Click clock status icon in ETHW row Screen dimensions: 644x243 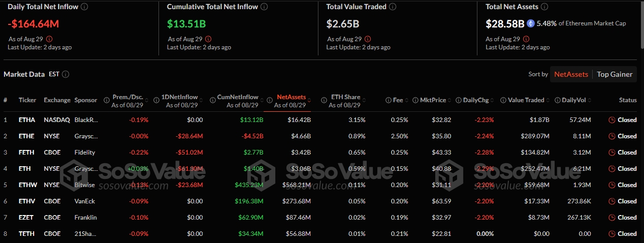[x=612, y=185]
